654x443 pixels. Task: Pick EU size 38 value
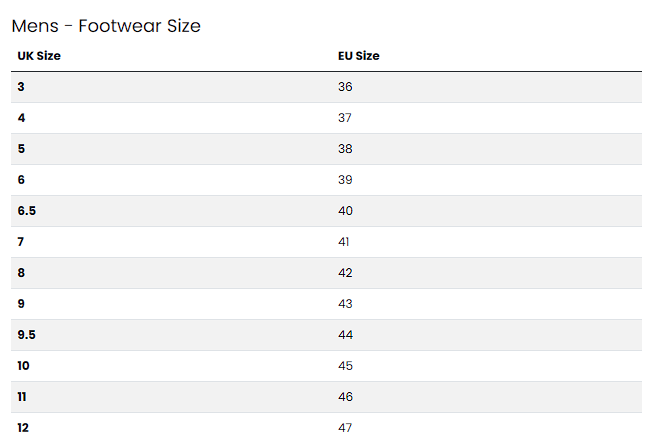[x=345, y=149]
